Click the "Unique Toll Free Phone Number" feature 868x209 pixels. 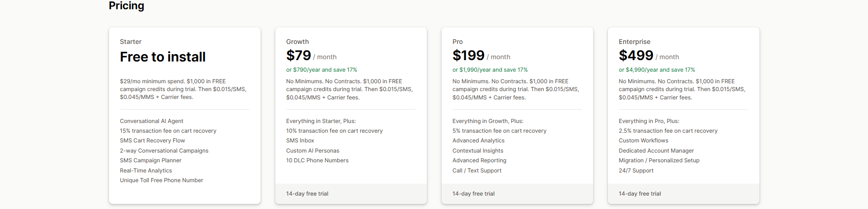(x=161, y=180)
